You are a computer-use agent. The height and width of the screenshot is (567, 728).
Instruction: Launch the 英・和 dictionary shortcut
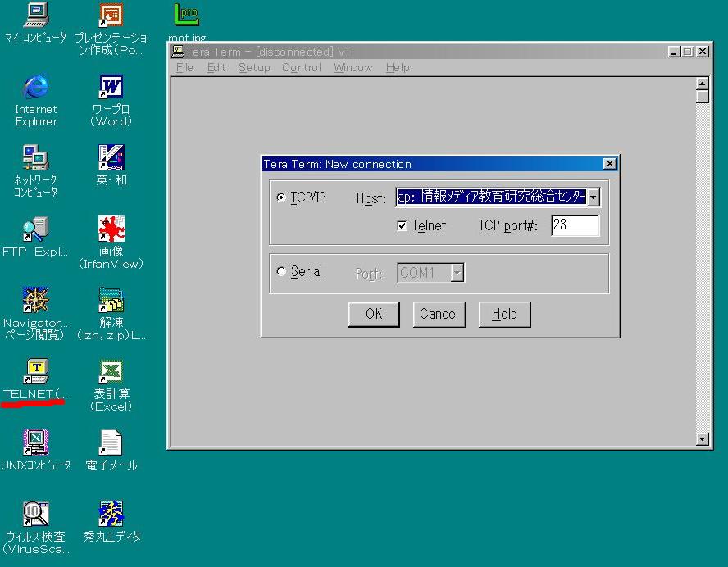111,158
